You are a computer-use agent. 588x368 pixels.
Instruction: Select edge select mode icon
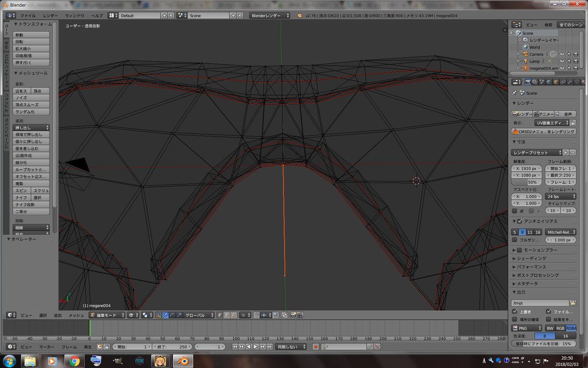point(227,315)
